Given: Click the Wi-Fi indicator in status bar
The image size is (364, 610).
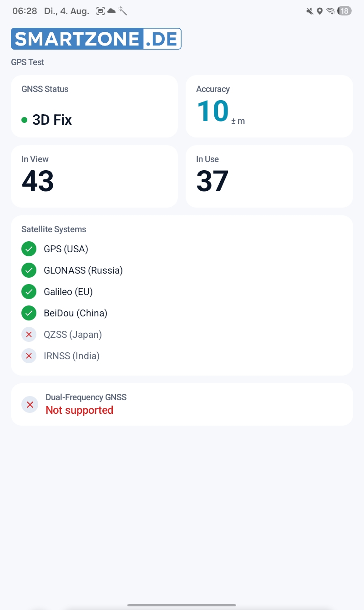Looking at the screenshot, I should 331,11.
